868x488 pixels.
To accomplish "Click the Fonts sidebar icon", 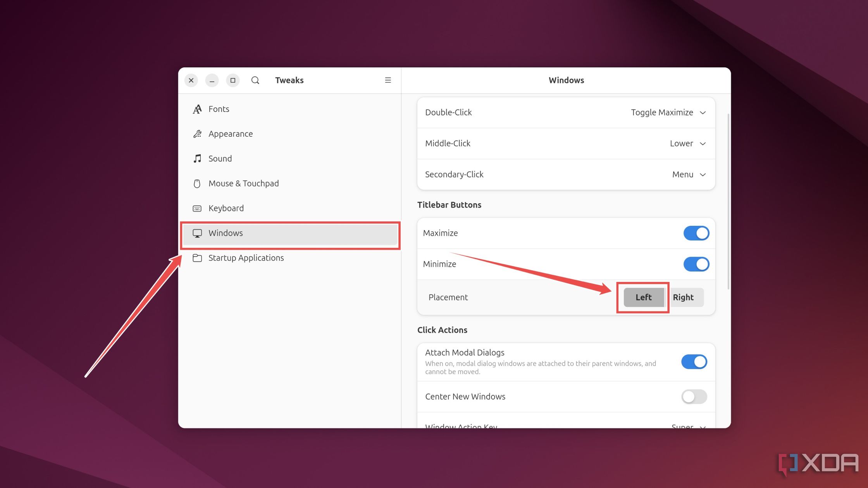I will (197, 108).
